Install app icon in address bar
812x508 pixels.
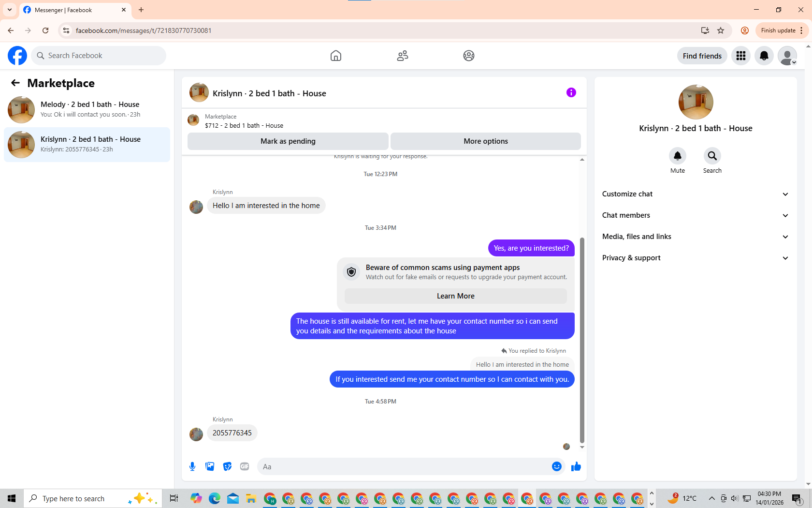[705, 30]
